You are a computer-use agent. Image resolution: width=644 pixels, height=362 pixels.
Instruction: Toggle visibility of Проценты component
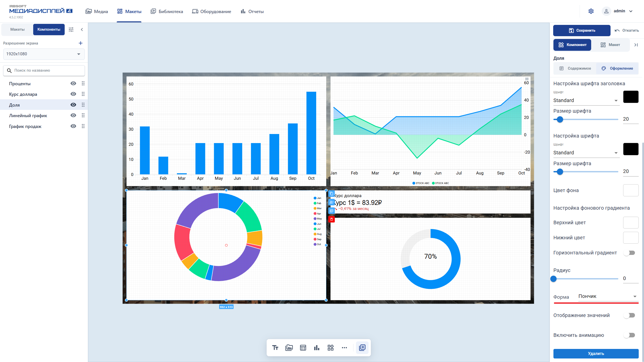point(73,83)
